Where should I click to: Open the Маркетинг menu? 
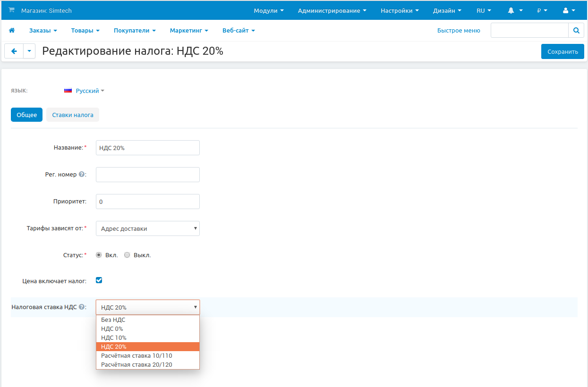pyautogui.click(x=188, y=31)
